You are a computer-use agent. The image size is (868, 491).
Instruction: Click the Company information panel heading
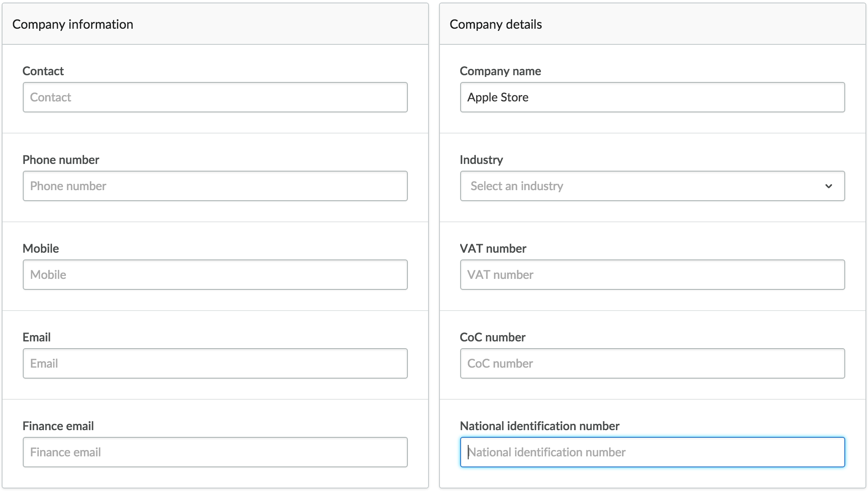tap(73, 25)
